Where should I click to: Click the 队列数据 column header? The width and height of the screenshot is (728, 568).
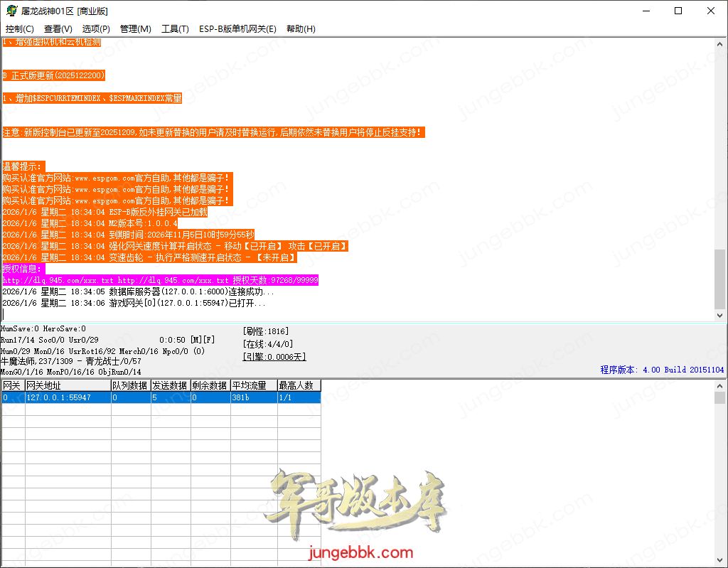(x=130, y=385)
